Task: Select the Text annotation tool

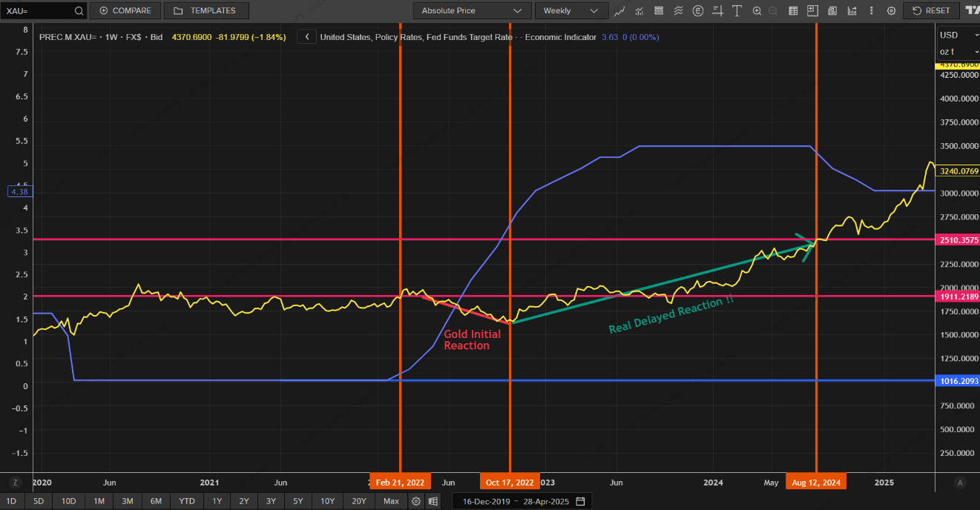Action: click(737, 11)
